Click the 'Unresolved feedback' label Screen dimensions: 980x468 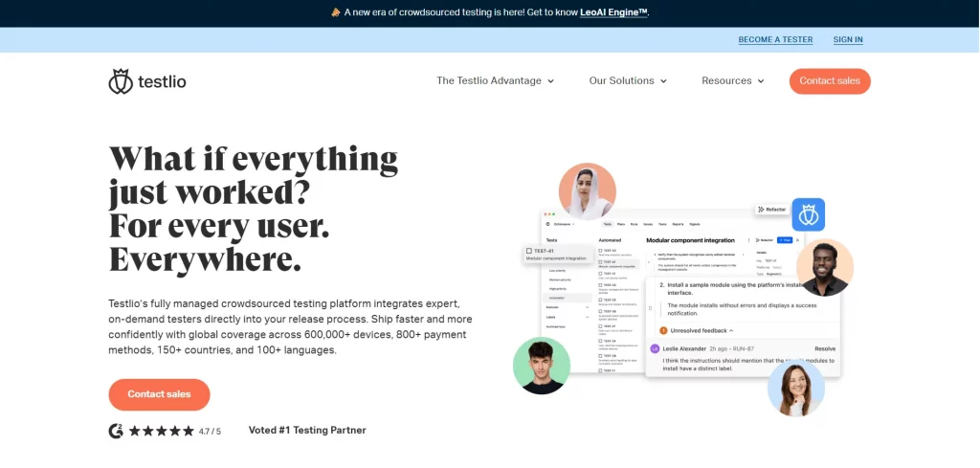tap(699, 330)
